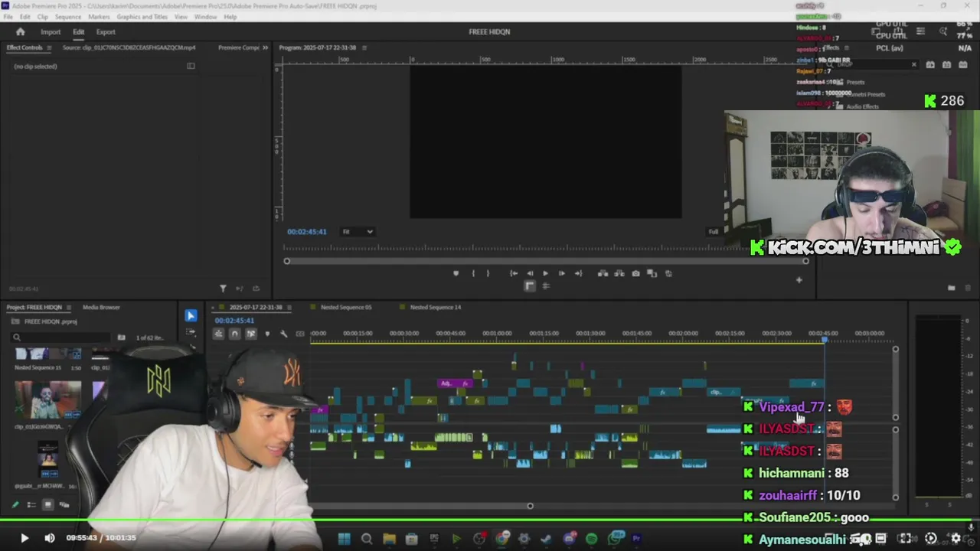The height and width of the screenshot is (551, 980).
Task: Toggle Linked Selection in timeline
Action: click(250, 334)
